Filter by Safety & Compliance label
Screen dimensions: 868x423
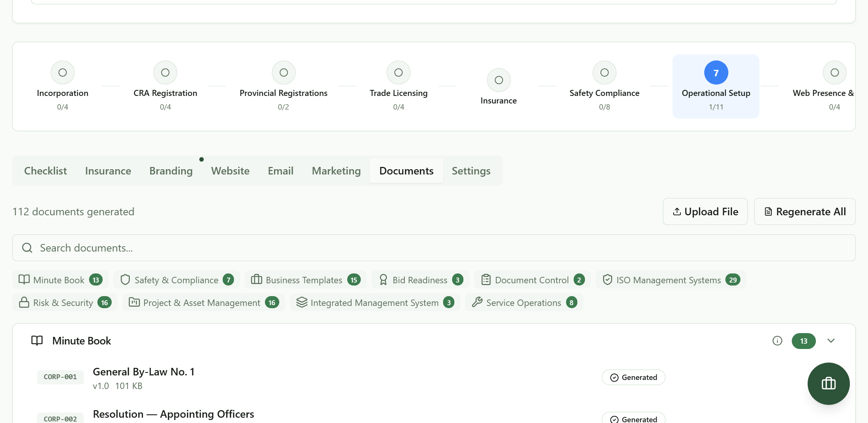[x=177, y=280]
